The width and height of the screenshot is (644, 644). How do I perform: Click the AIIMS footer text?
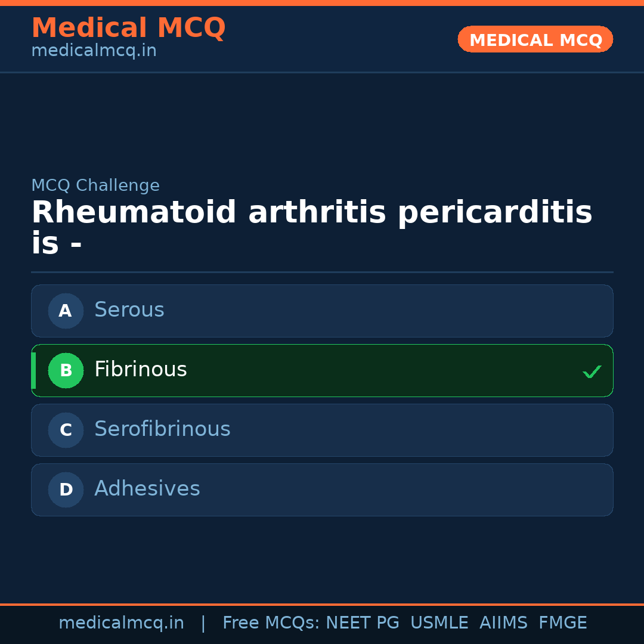tap(503, 623)
